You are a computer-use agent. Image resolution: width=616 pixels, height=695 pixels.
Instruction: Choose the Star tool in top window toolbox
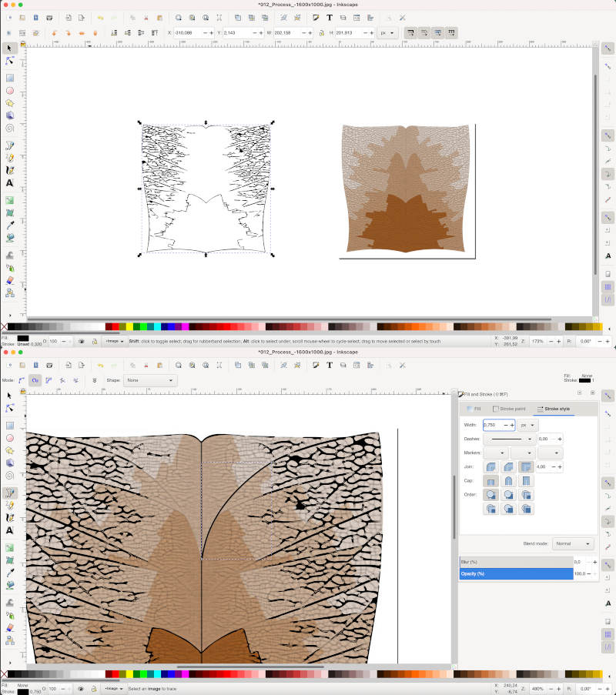[9, 103]
